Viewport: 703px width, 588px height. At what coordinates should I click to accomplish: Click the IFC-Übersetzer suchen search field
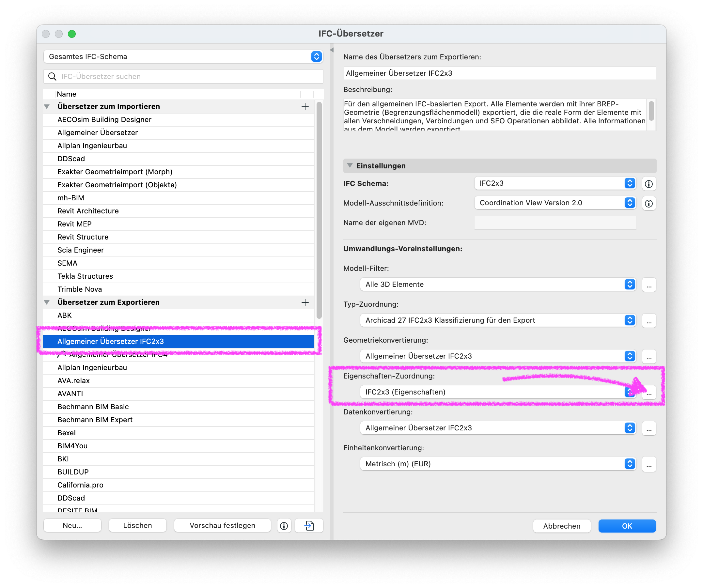[183, 77]
